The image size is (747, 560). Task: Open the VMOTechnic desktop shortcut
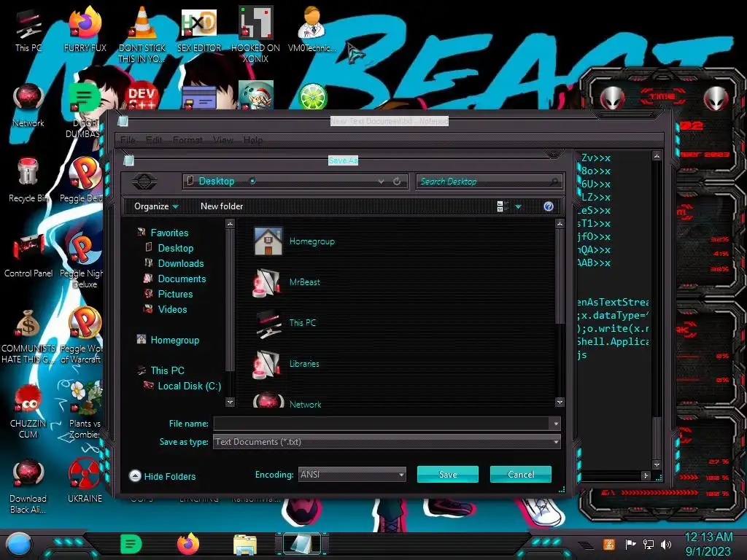[312, 31]
